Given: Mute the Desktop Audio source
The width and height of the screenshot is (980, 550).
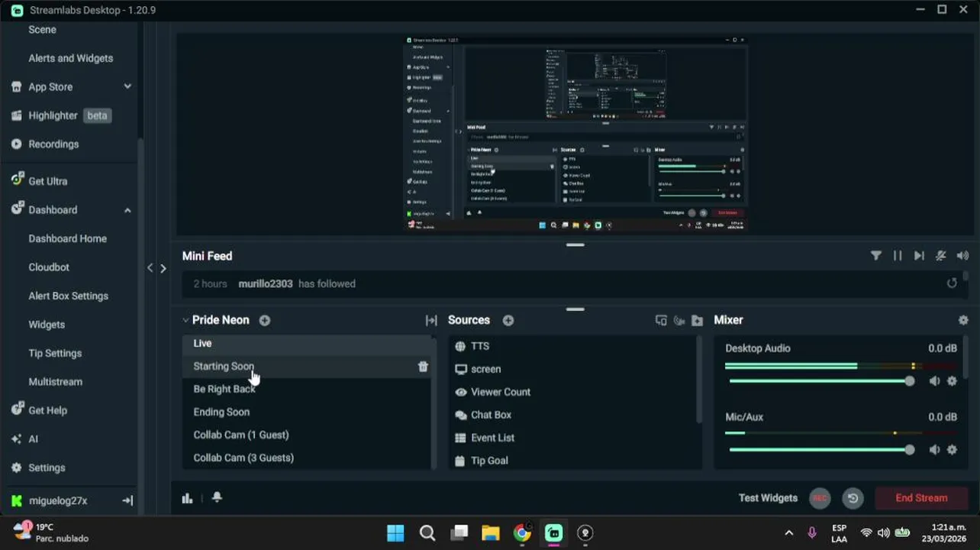Looking at the screenshot, I should coord(934,381).
